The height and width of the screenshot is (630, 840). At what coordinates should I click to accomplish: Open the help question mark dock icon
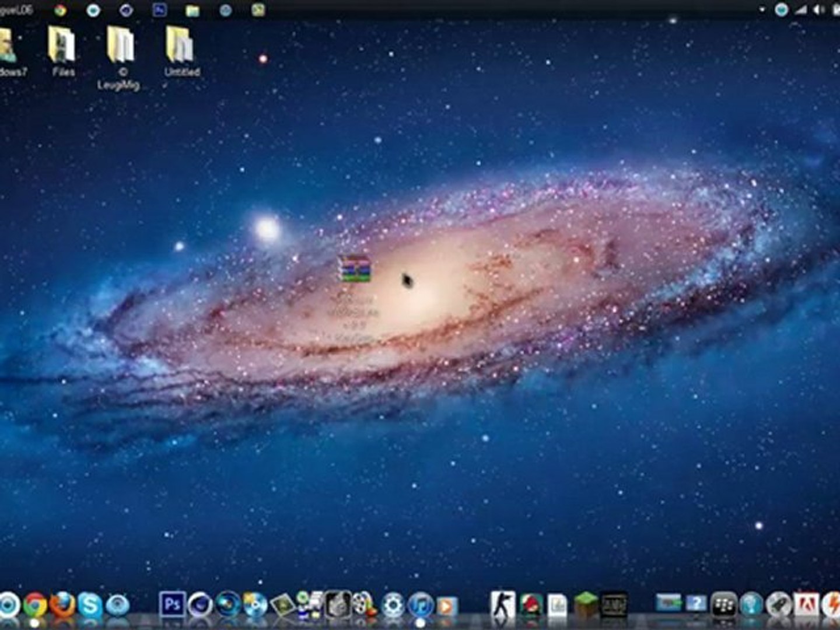(x=696, y=603)
